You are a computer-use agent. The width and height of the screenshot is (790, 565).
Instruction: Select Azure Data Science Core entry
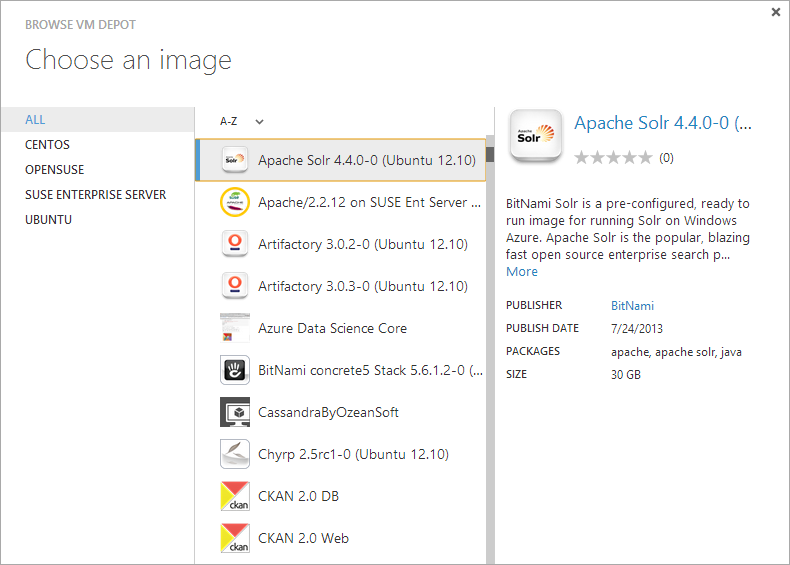(x=341, y=328)
